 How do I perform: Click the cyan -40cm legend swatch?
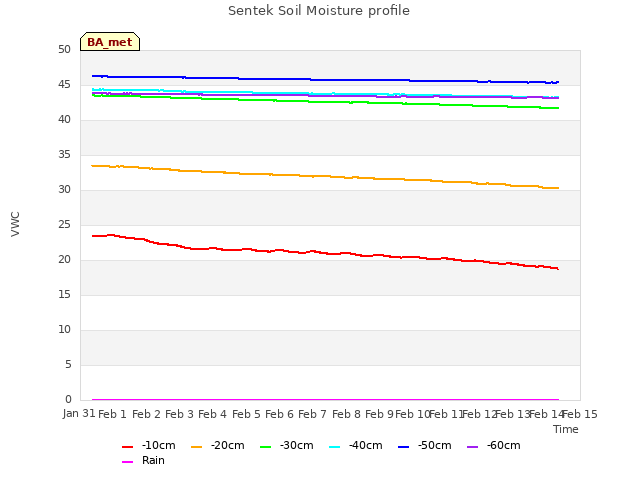point(334,447)
